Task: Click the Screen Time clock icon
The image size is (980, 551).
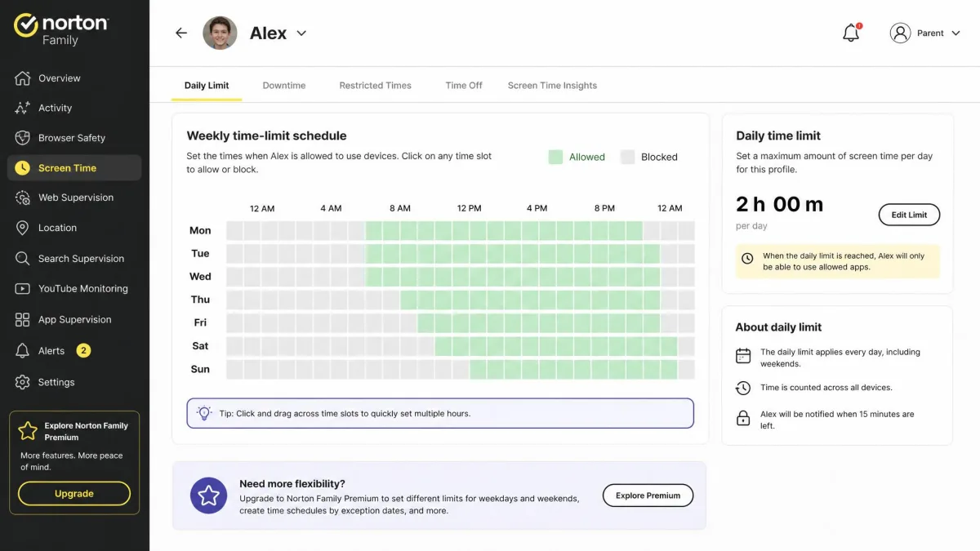Action: pyautogui.click(x=23, y=168)
